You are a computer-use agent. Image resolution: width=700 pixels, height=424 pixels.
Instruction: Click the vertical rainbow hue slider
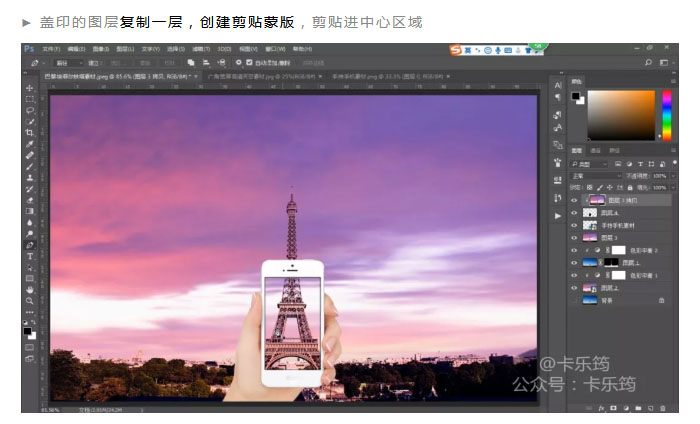click(x=665, y=115)
